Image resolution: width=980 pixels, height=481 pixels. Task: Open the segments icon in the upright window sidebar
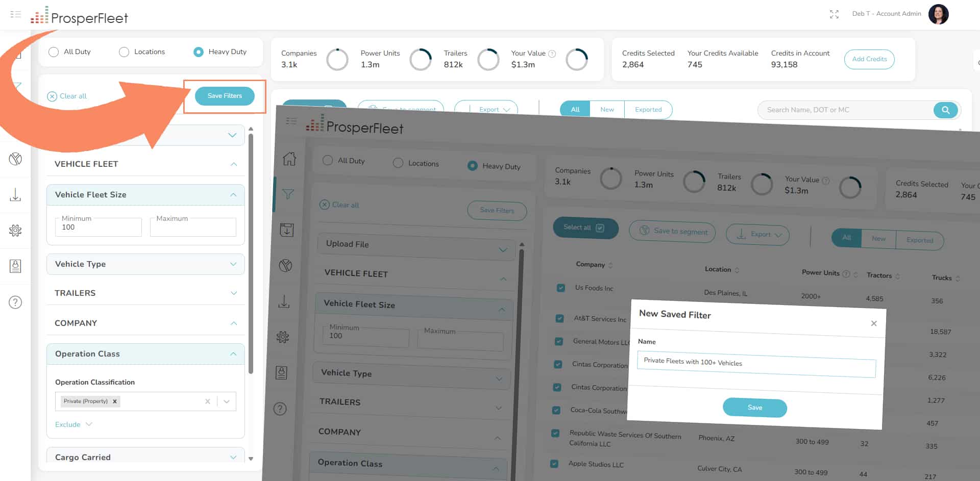[15, 159]
